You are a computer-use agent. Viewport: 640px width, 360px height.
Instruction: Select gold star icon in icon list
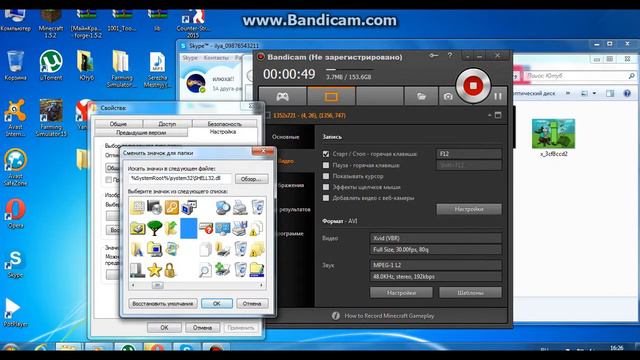coord(154,270)
